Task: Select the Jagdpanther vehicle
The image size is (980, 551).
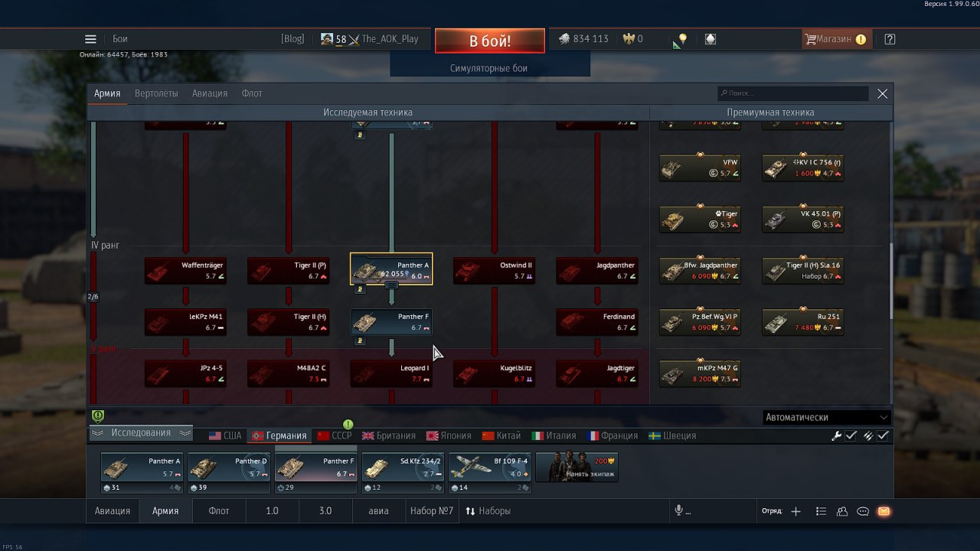Action: [x=596, y=271]
